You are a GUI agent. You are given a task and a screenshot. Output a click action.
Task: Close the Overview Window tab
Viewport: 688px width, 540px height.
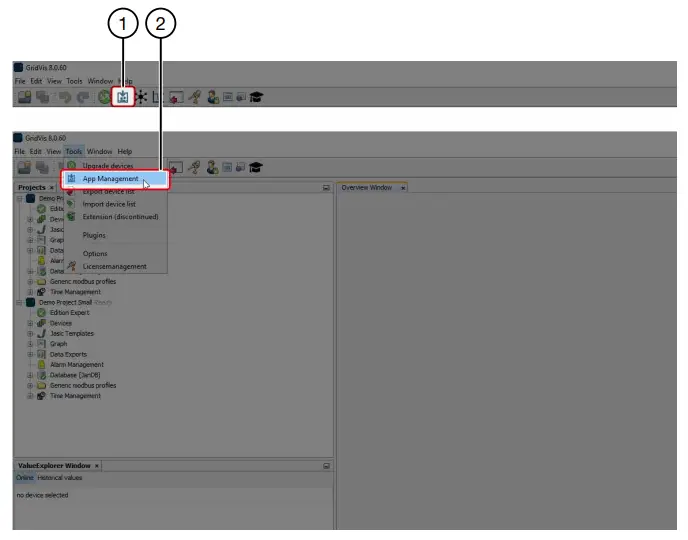pos(403,188)
